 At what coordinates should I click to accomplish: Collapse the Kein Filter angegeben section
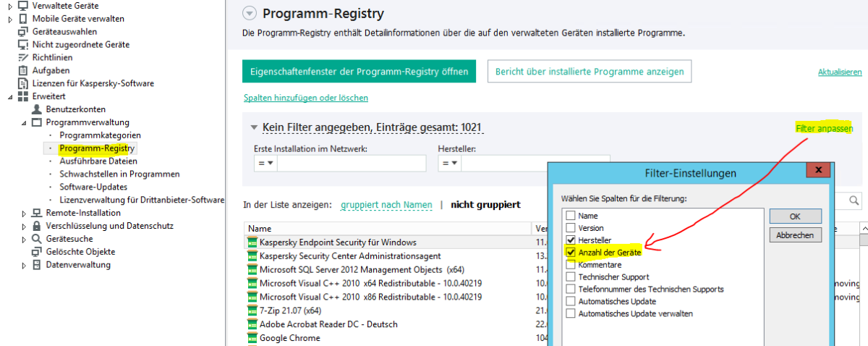(254, 127)
